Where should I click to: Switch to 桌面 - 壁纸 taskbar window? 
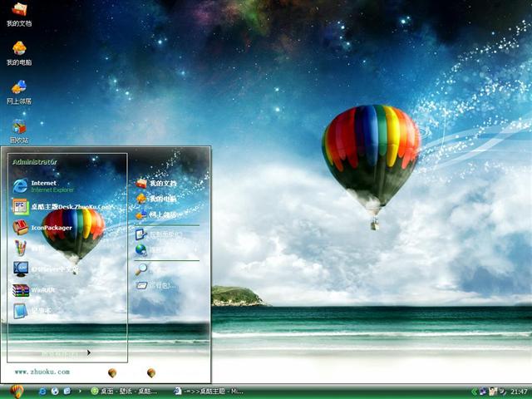click(x=124, y=392)
